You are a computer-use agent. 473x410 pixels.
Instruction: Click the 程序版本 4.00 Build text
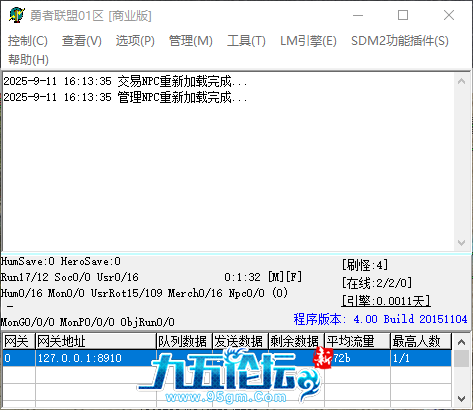[380, 319]
